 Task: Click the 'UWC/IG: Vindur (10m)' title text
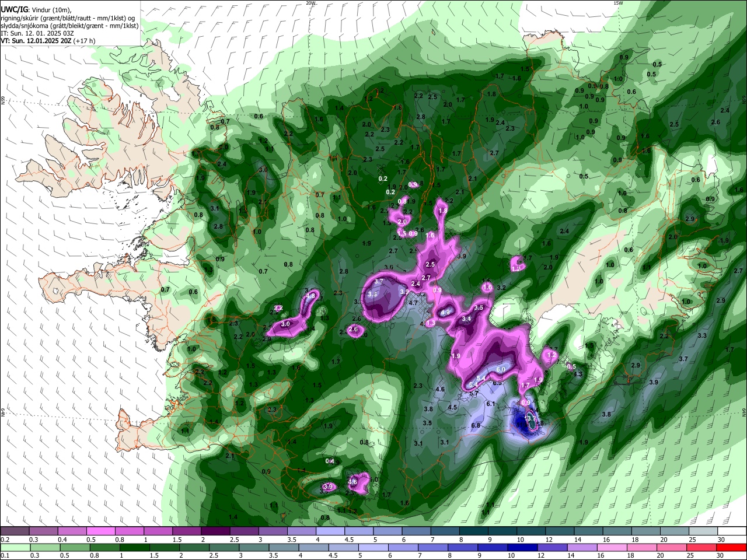point(36,10)
